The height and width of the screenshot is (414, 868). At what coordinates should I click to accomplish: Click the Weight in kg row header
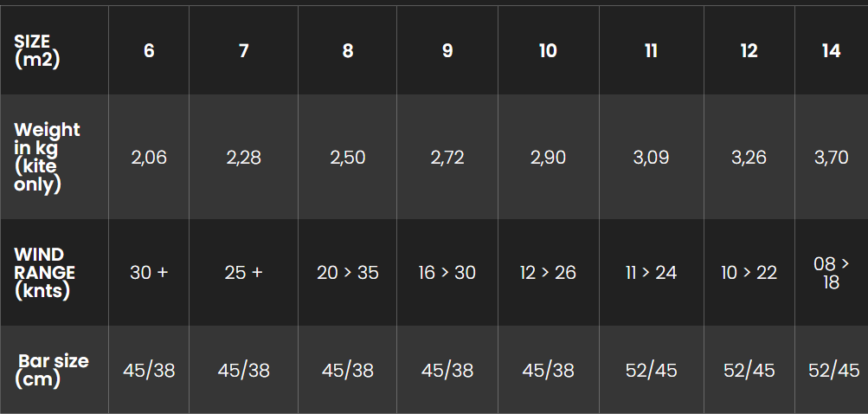pyautogui.click(x=47, y=157)
